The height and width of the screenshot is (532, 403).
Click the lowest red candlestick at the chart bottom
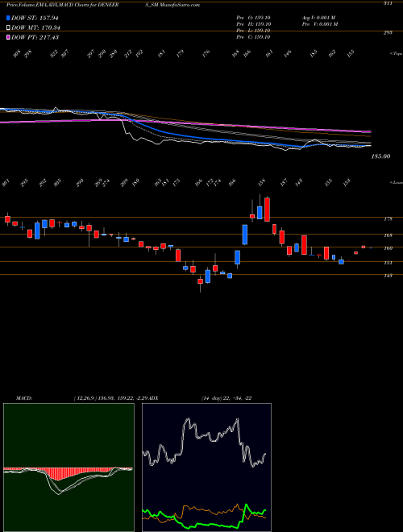[x=200, y=281]
